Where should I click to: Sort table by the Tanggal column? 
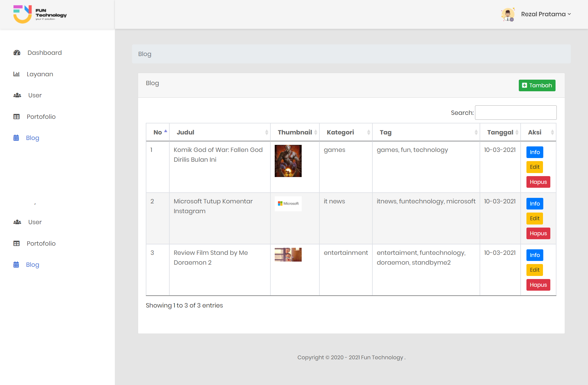(x=500, y=132)
